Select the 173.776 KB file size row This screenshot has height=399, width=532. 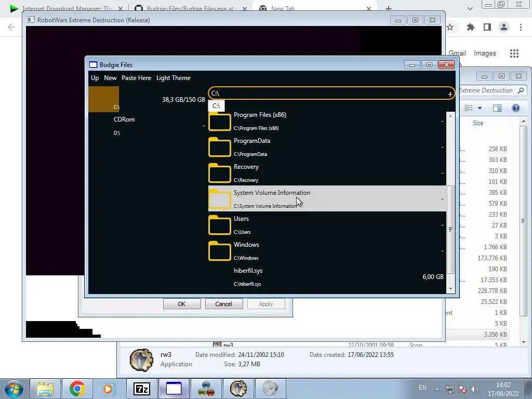pyautogui.click(x=492, y=258)
